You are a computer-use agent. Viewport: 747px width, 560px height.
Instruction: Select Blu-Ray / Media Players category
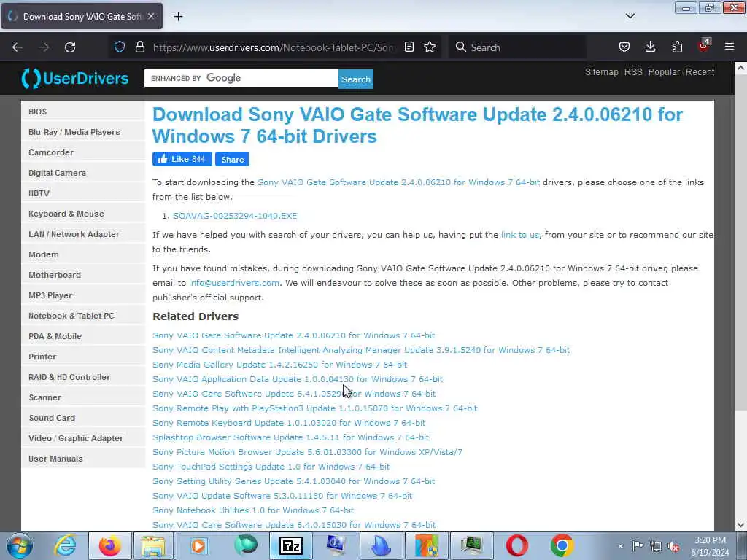[x=83, y=132]
